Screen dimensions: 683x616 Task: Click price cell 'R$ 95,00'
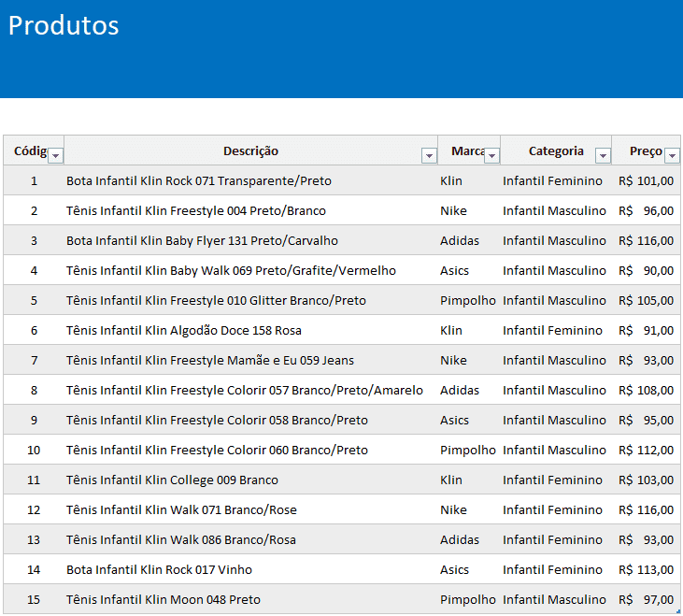[647, 420]
